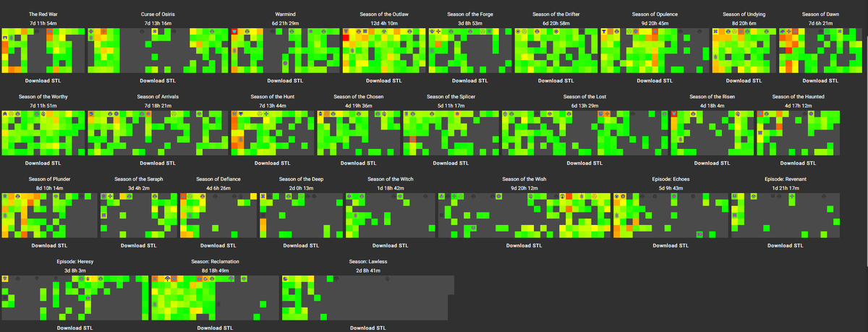Click the '12d 4h 10m' playtime text
Screen dimensions: 868x332
click(383, 23)
